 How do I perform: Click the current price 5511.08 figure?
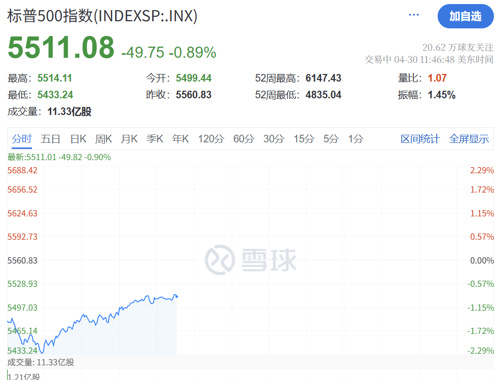coord(61,47)
